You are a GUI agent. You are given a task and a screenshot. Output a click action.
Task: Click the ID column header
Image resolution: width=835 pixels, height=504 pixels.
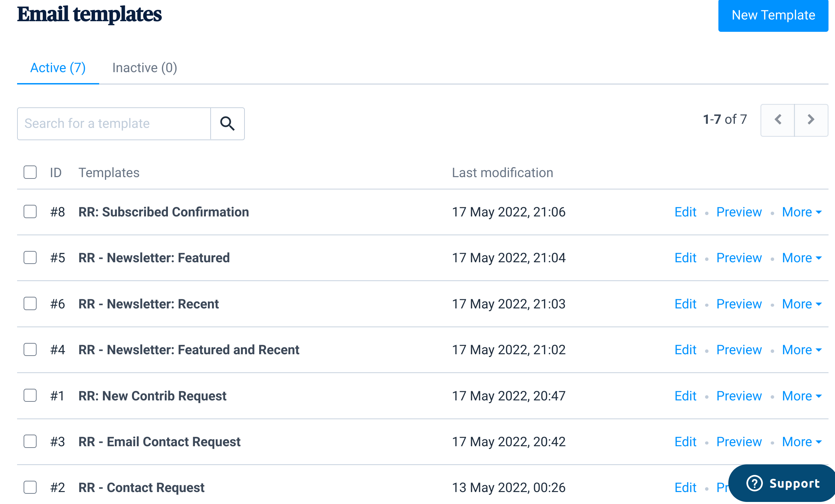coord(56,173)
